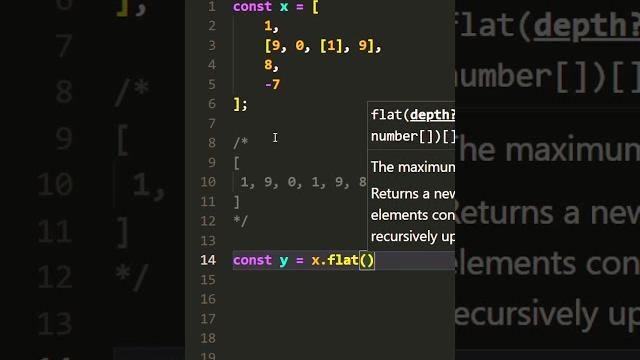Click line number 7 in the gutter
This screenshot has width=640, height=360.
(212, 123)
